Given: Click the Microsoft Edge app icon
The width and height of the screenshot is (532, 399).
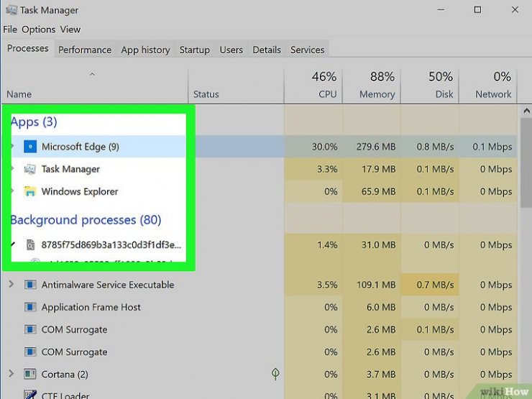Looking at the screenshot, I should 30,147.
